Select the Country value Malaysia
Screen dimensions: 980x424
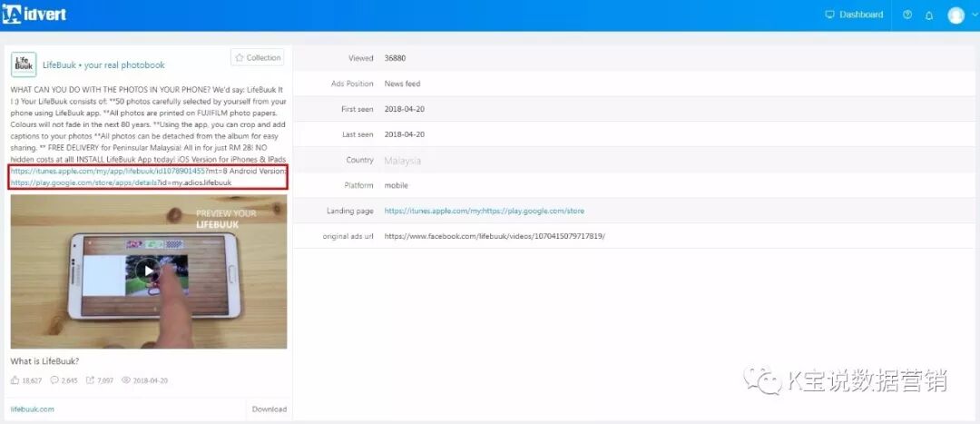[403, 161]
